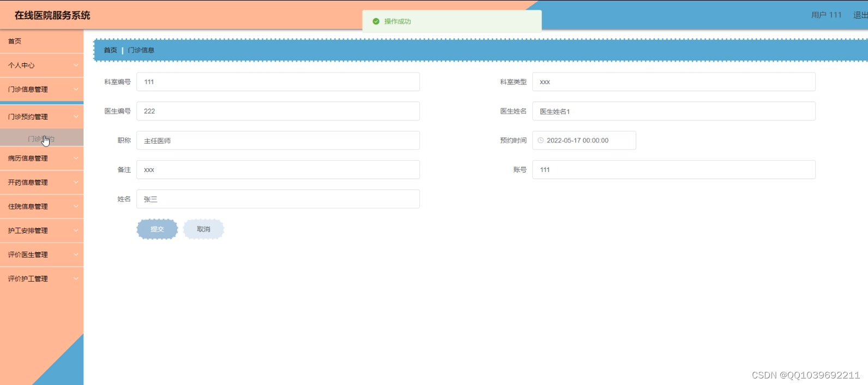This screenshot has height=385, width=868.
Task: Expand the 护工安排管理 chevron
Action: tap(76, 230)
